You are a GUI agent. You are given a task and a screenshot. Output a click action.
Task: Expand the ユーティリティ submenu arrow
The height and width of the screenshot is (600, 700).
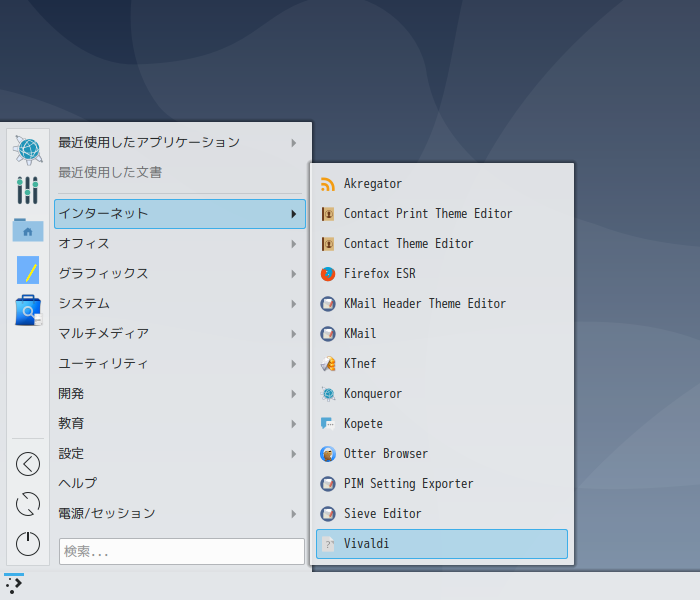click(294, 364)
